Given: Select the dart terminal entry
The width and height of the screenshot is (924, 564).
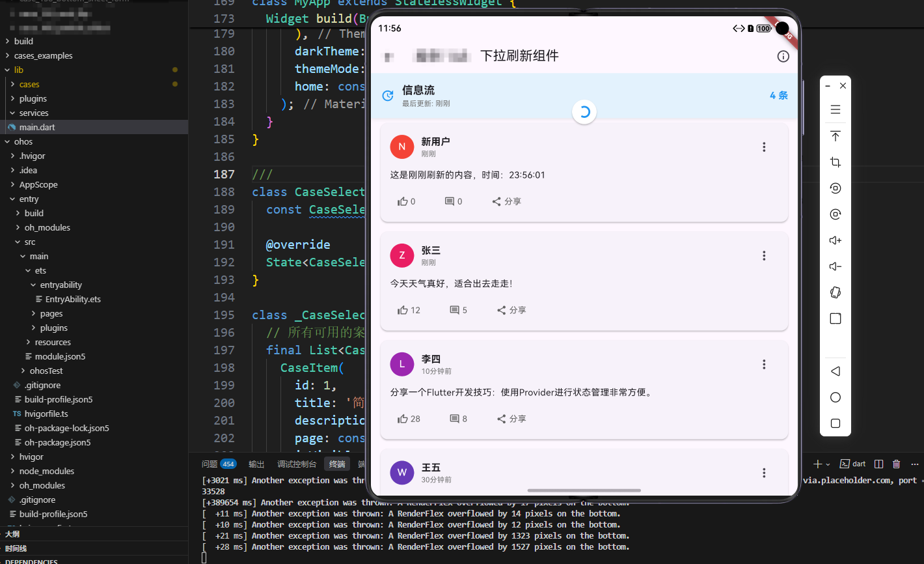Looking at the screenshot, I should click(x=852, y=464).
